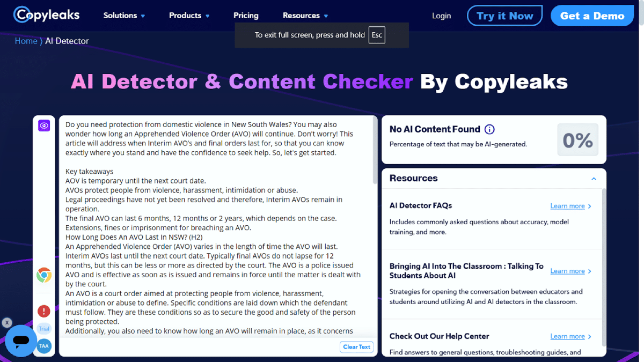Click the Login link

[x=441, y=16]
